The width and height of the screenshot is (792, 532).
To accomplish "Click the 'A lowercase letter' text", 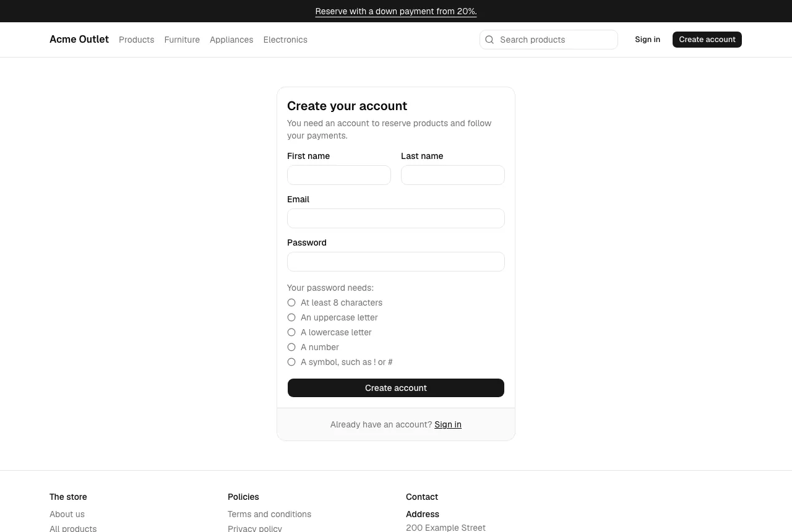I will [x=336, y=332].
